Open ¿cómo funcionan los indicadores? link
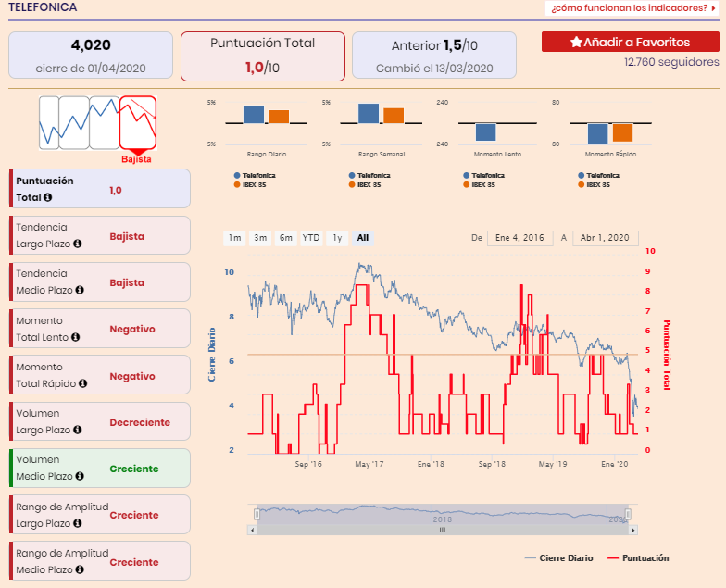The height and width of the screenshot is (588, 726). (632, 7)
